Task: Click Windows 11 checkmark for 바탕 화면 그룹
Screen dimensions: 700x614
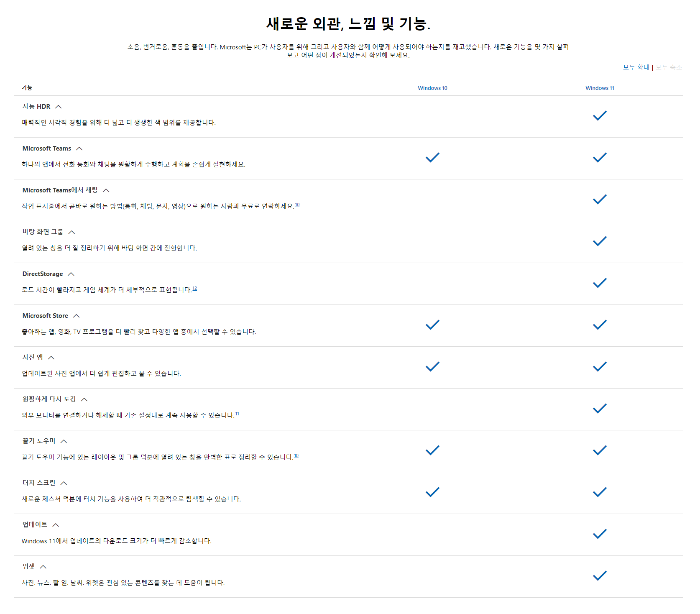Action: [x=600, y=241]
